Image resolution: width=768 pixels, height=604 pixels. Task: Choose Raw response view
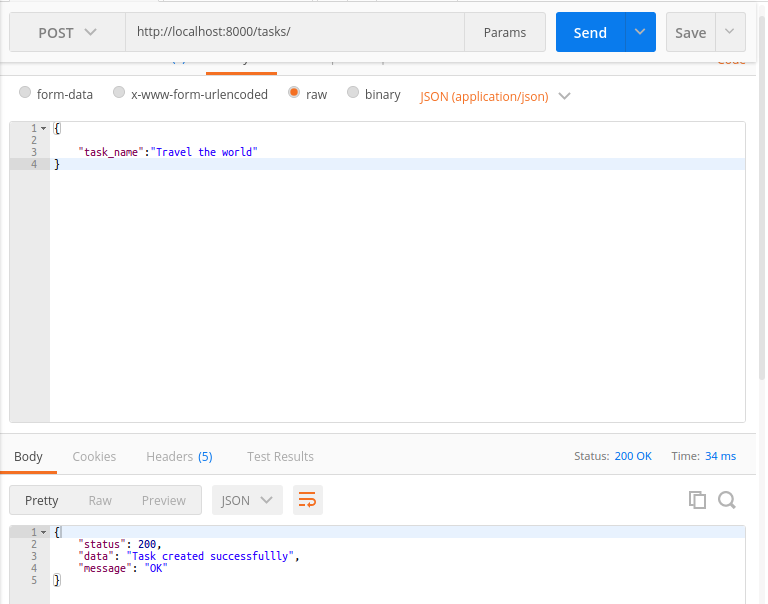(100, 500)
